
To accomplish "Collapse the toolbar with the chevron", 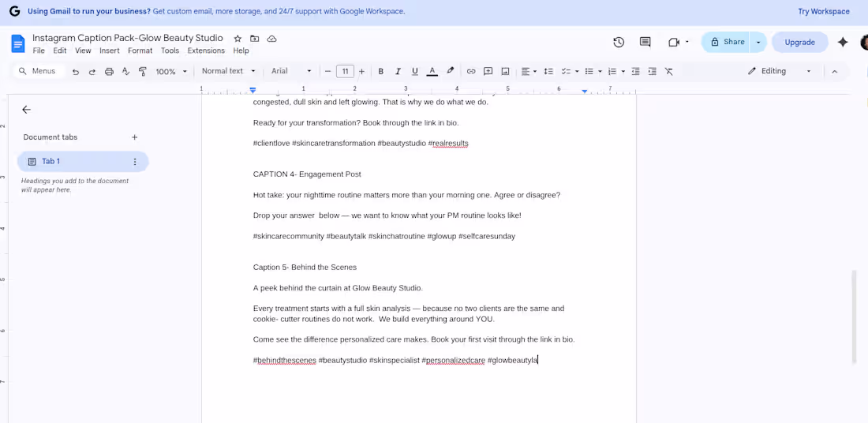I will [x=835, y=72].
